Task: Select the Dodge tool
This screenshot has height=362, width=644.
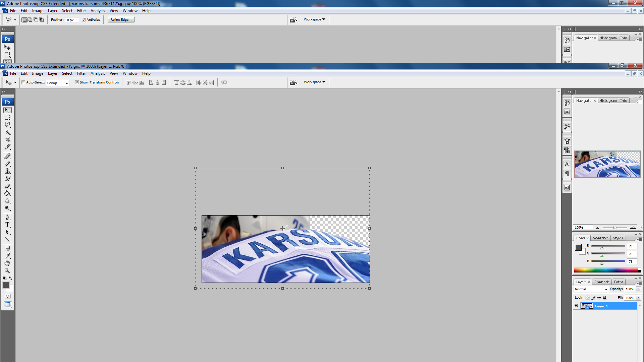Action: coord(7,208)
